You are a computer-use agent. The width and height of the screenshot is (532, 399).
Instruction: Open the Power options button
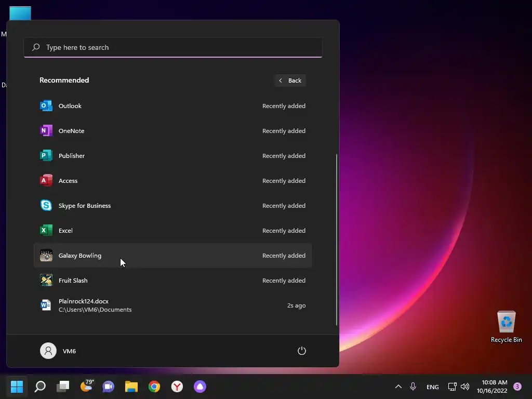[x=302, y=351]
